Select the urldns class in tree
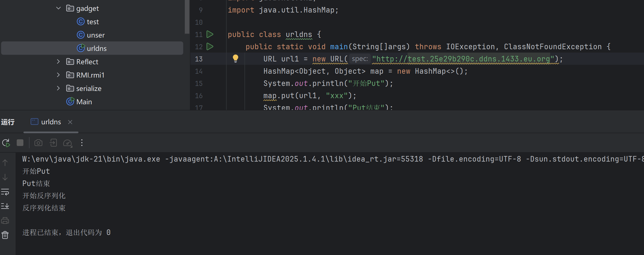The width and height of the screenshot is (644, 255). pos(92,48)
